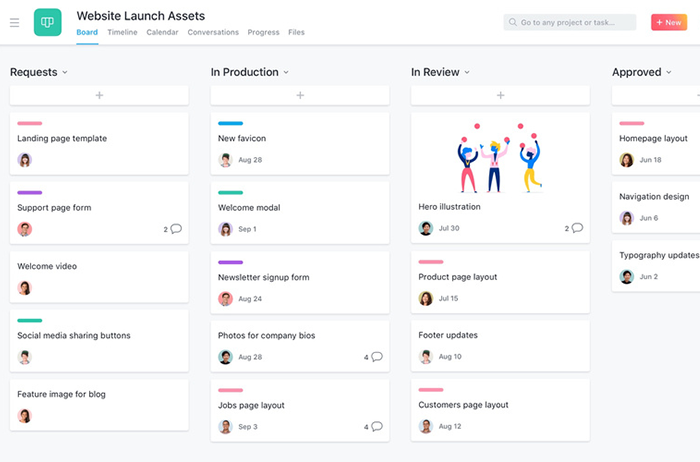Click the Aug 10 due date
Image resolution: width=700 pixels, height=462 pixels.
coord(450,357)
